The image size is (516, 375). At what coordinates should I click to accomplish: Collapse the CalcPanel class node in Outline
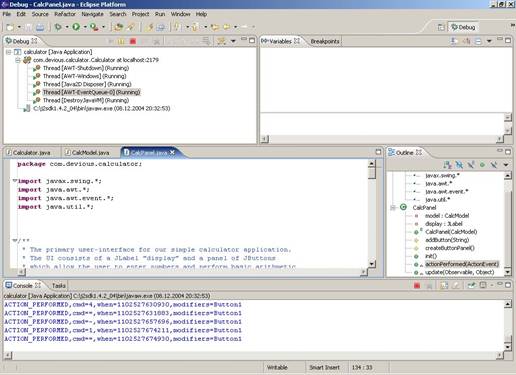[x=393, y=207]
